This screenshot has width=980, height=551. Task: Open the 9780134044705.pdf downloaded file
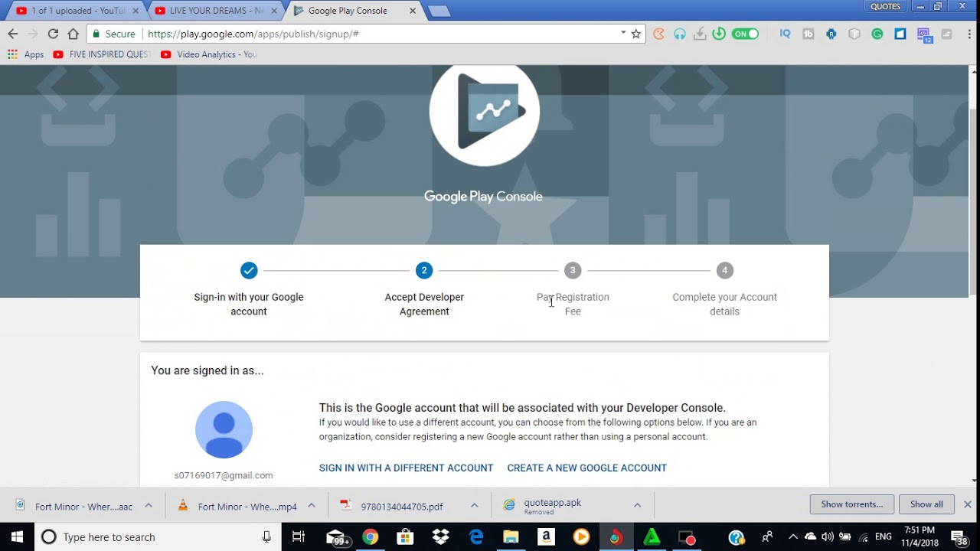[x=401, y=506]
